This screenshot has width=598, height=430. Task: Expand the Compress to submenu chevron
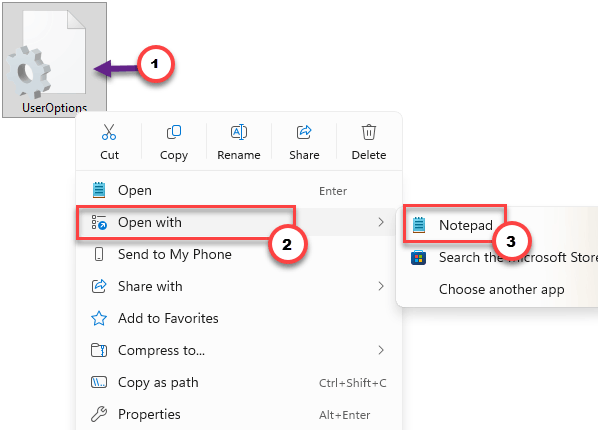[x=380, y=350]
